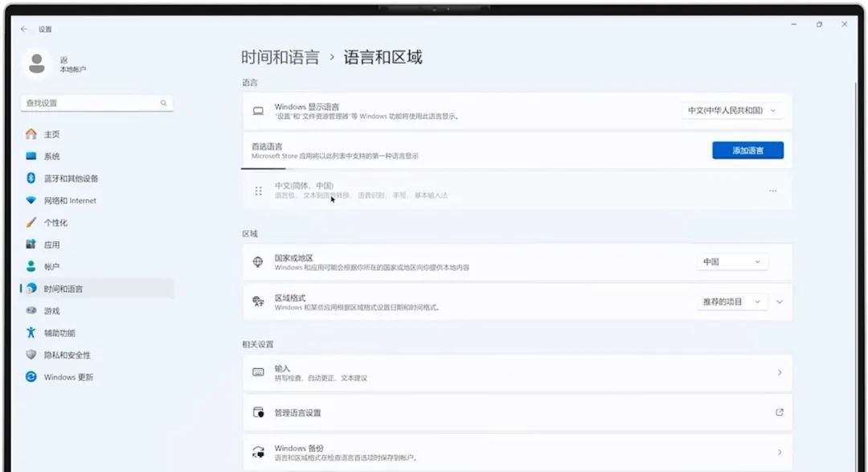Click the drag handle beside 中文(简体，中国)

click(x=258, y=191)
